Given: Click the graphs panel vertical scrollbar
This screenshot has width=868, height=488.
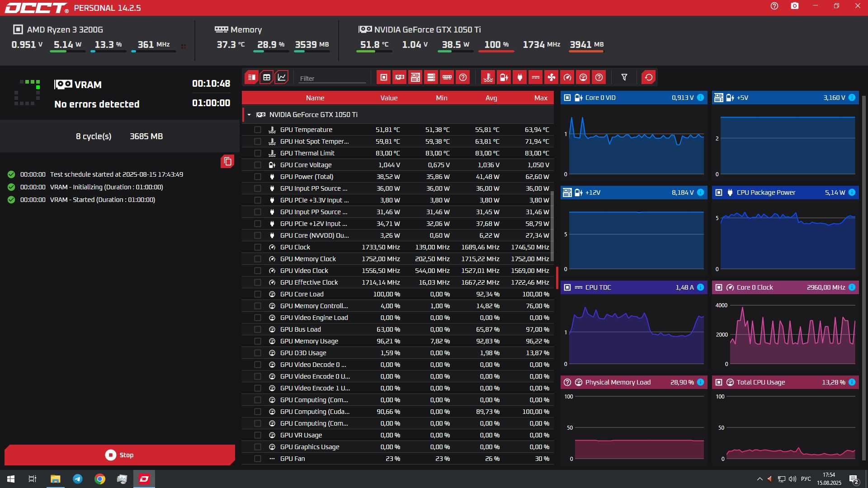Looking at the screenshot, I should [x=864, y=278].
